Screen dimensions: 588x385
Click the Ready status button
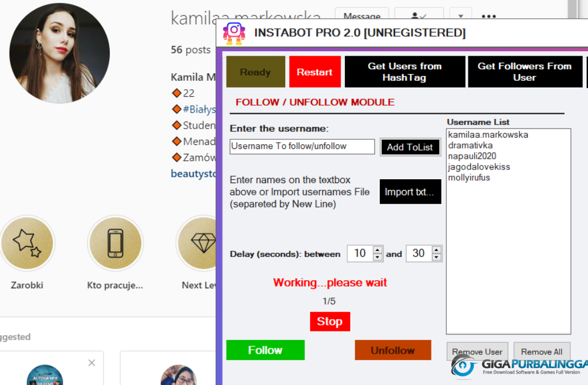(x=256, y=72)
